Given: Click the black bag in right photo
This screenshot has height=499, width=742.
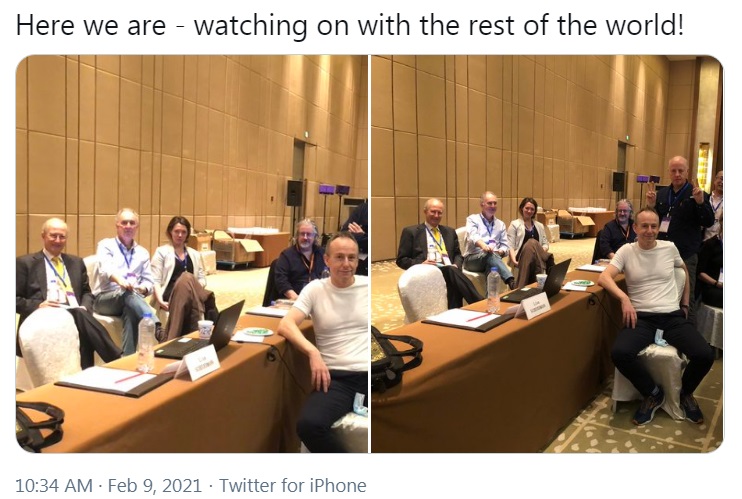Looking at the screenshot, I should (394, 360).
